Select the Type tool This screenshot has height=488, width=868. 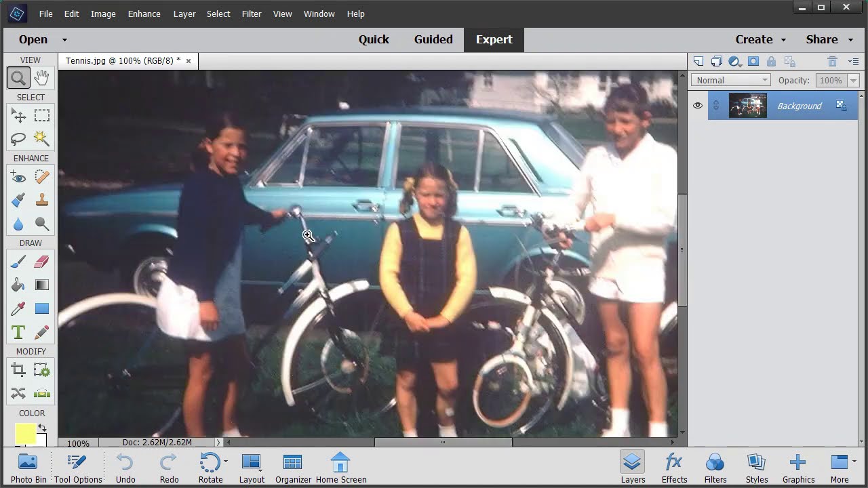(x=18, y=332)
